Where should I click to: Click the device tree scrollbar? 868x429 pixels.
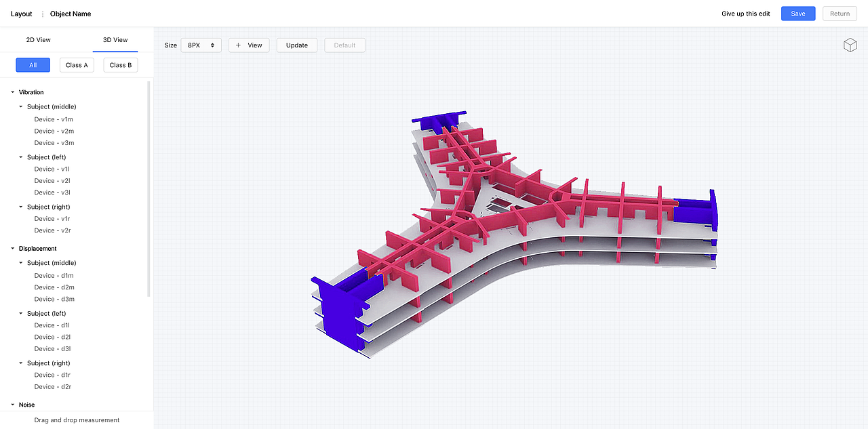click(149, 188)
